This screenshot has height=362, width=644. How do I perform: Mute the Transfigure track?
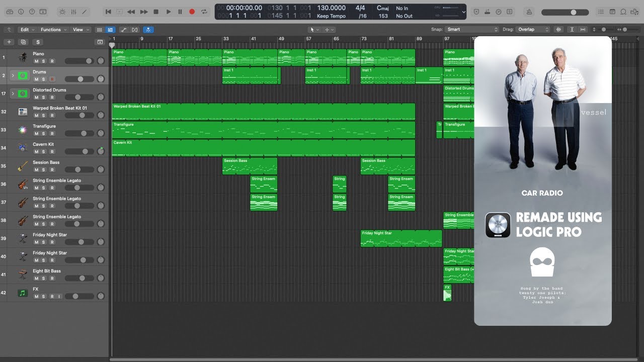click(36, 134)
